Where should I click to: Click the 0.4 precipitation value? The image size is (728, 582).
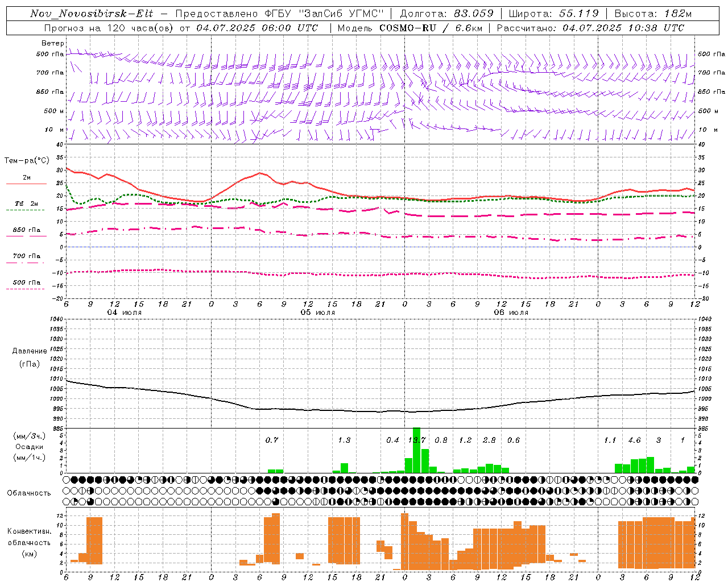pyautogui.click(x=392, y=440)
